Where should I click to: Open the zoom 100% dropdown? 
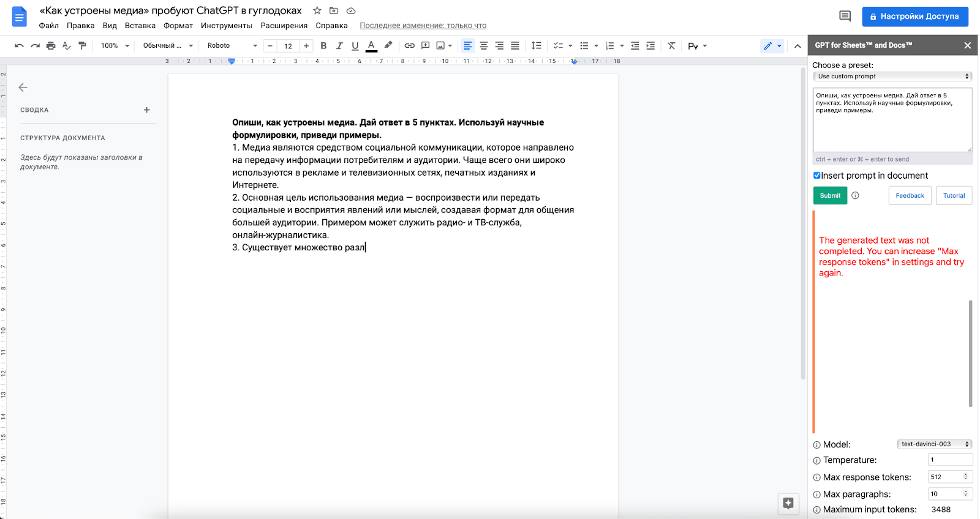pos(115,46)
